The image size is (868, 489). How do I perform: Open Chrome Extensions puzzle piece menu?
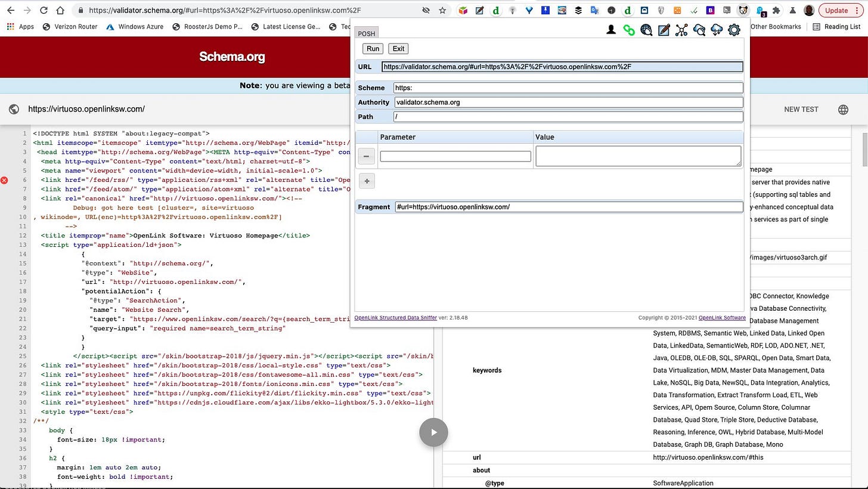[x=776, y=10]
